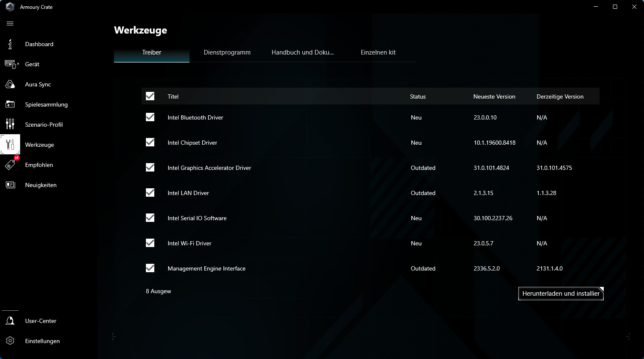Open the Gerät device icon

point(10,64)
